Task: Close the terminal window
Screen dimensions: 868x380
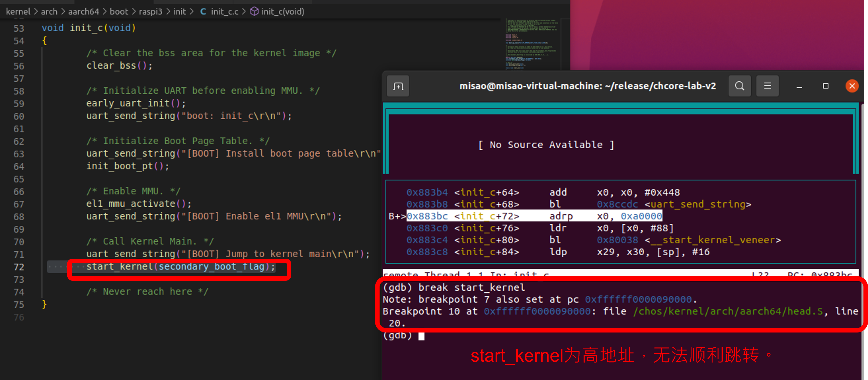Action: click(852, 86)
